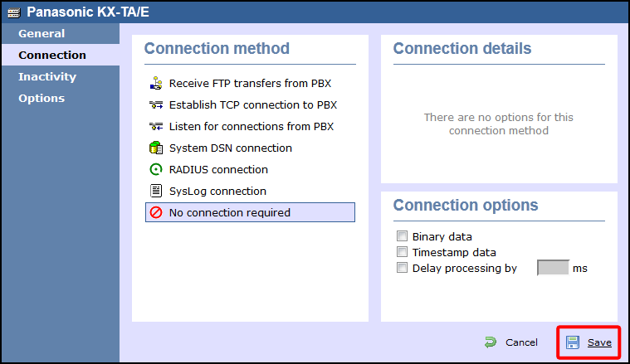This screenshot has width=630, height=364.
Task: Click the green Cancel arrow icon
Action: click(x=491, y=342)
